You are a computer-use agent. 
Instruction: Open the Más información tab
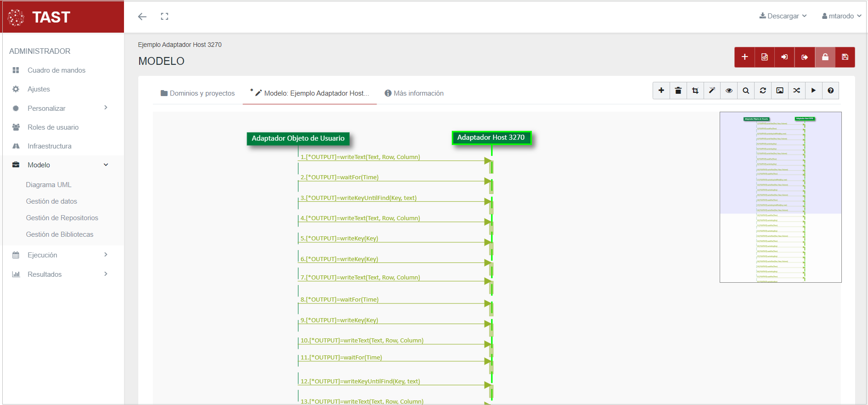(x=414, y=93)
